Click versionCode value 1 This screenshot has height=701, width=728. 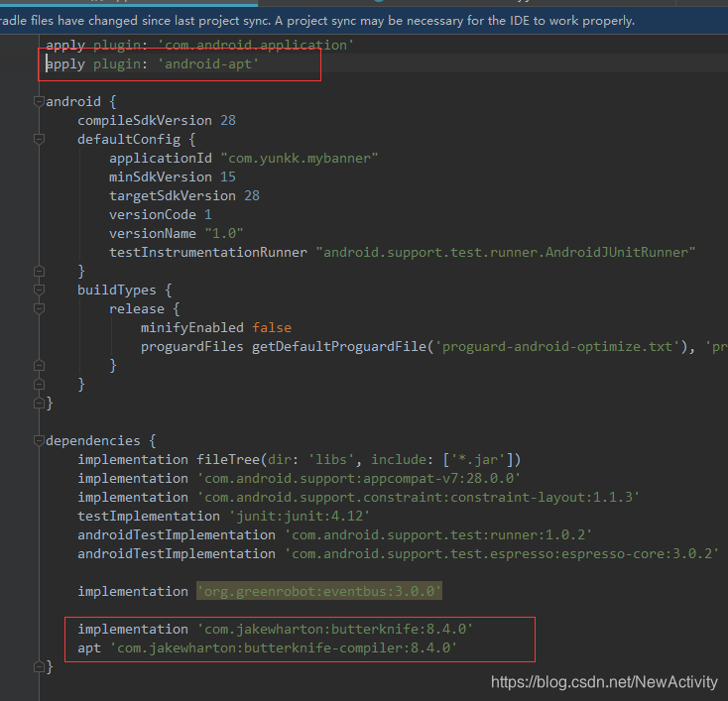[x=208, y=214]
